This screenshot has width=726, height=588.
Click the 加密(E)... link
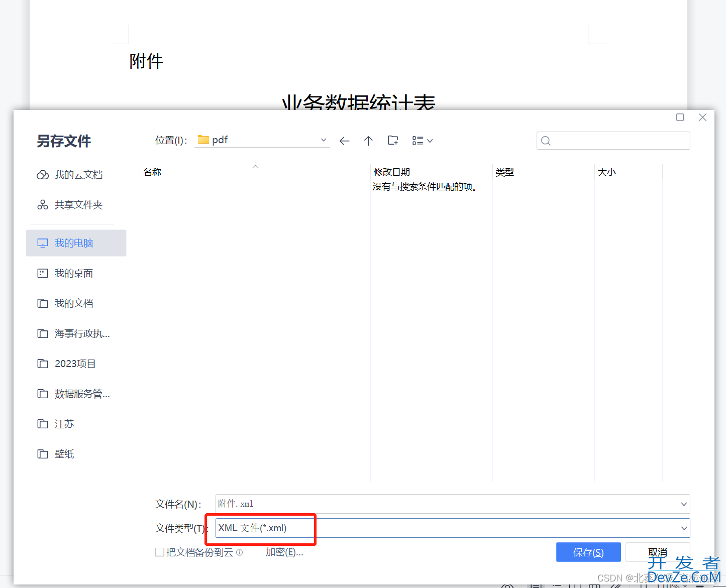coord(284,552)
